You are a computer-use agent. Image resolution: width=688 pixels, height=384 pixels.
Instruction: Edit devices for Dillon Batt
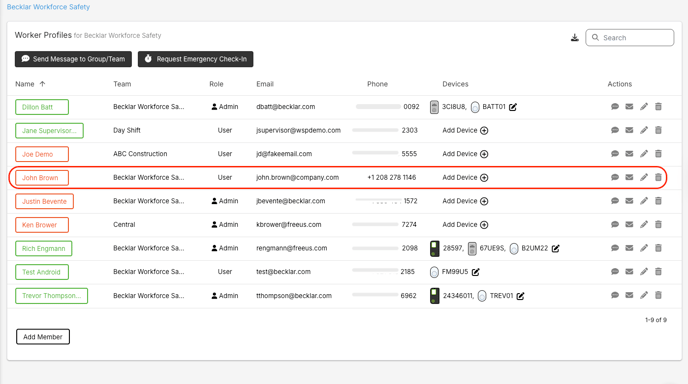click(513, 107)
